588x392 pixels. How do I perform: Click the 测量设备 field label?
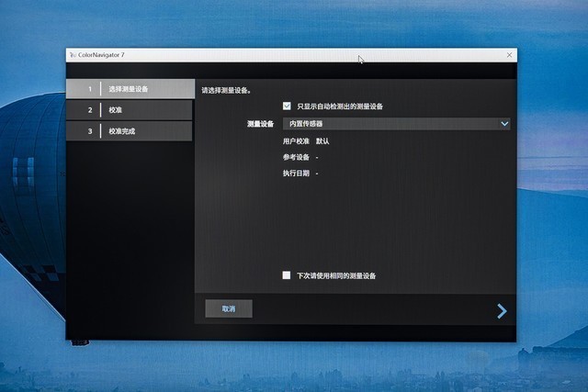[x=260, y=123]
